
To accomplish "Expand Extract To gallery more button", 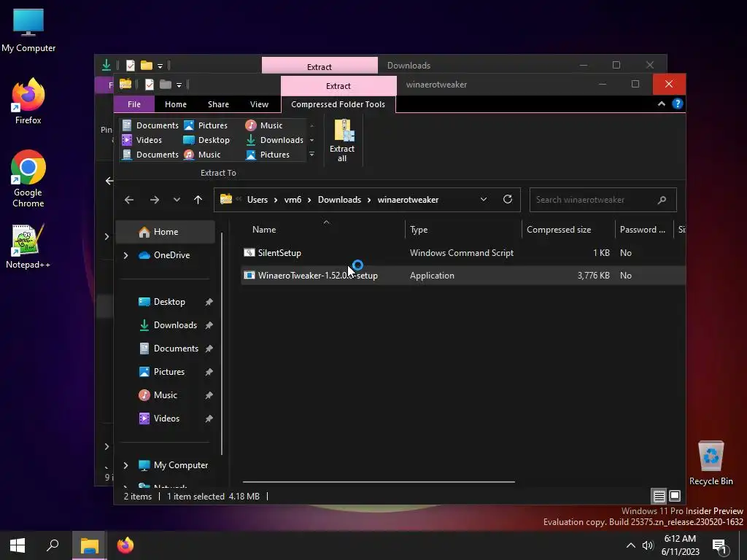I will [x=311, y=155].
